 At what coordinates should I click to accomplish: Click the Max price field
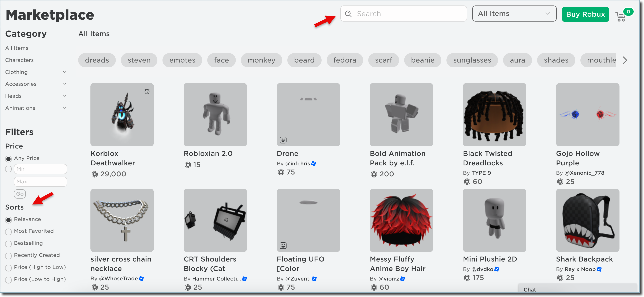click(x=41, y=181)
